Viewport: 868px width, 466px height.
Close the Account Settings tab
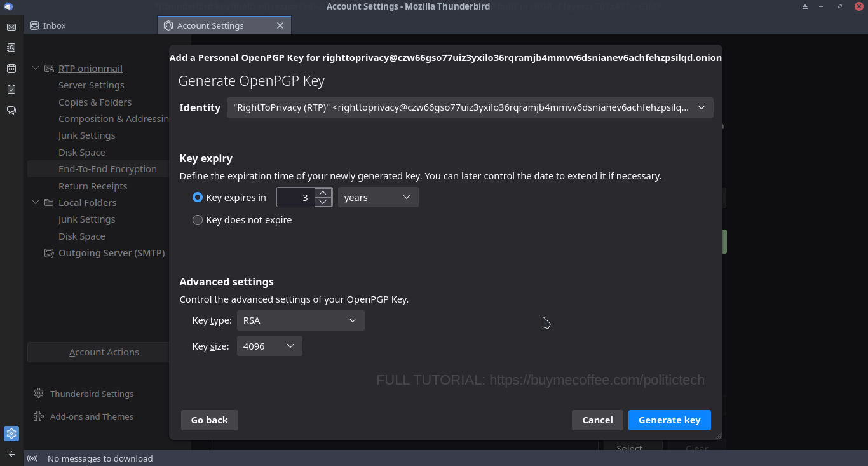coord(280,25)
